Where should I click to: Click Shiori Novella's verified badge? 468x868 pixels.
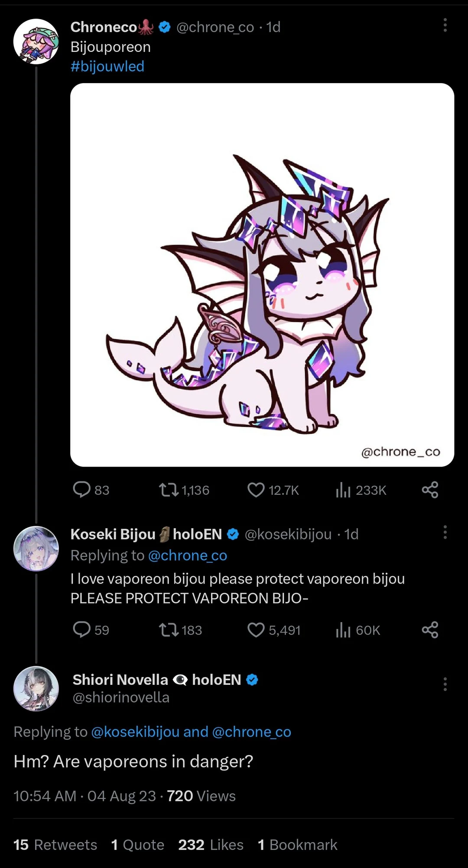point(251,680)
